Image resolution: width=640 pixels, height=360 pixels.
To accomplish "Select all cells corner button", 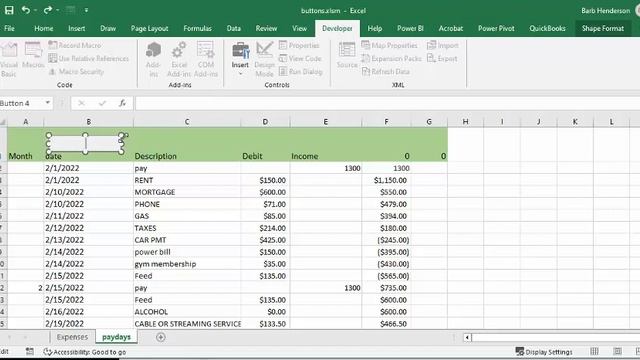I will (3, 122).
